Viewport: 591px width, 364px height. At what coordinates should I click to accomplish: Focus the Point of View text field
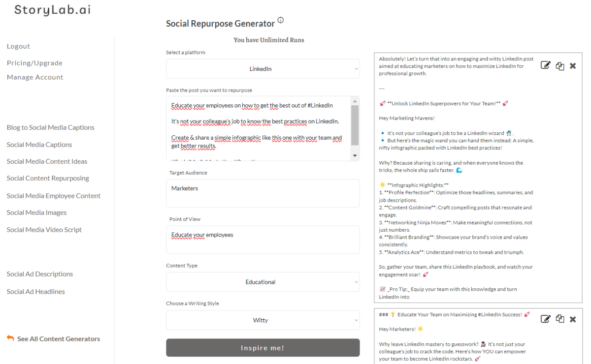[263, 239]
